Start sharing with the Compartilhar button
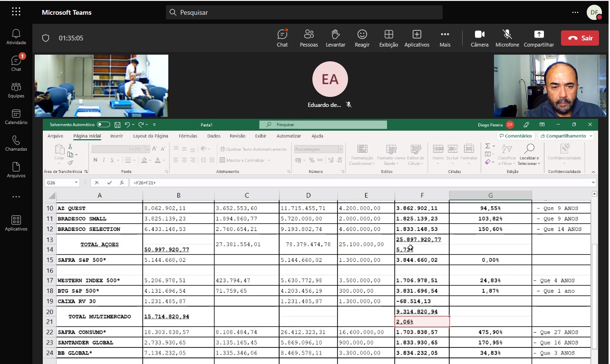 pos(539,38)
